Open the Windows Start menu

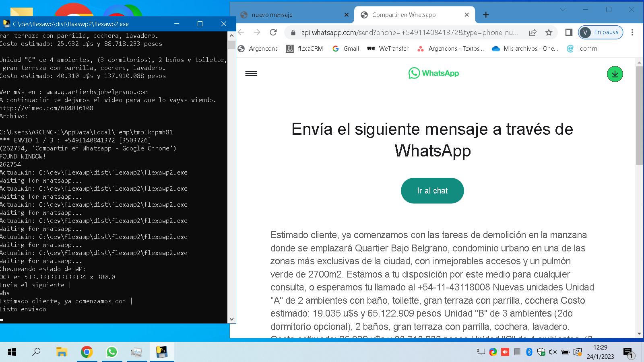point(12,352)
